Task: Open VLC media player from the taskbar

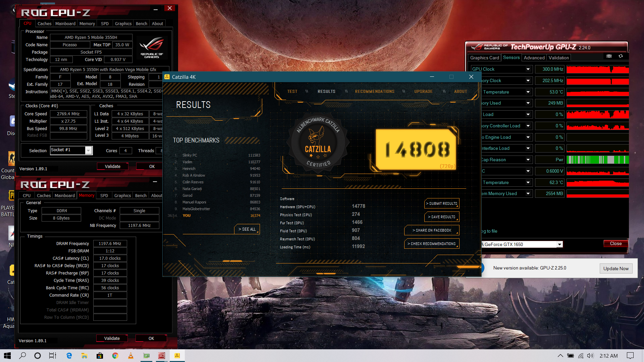Action: (x=131, y=356)
